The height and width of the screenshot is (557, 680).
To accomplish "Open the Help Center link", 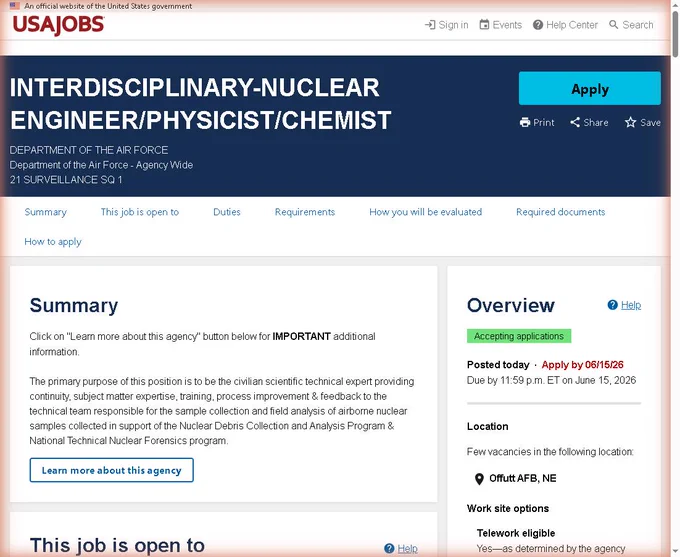I will point(572,25).
